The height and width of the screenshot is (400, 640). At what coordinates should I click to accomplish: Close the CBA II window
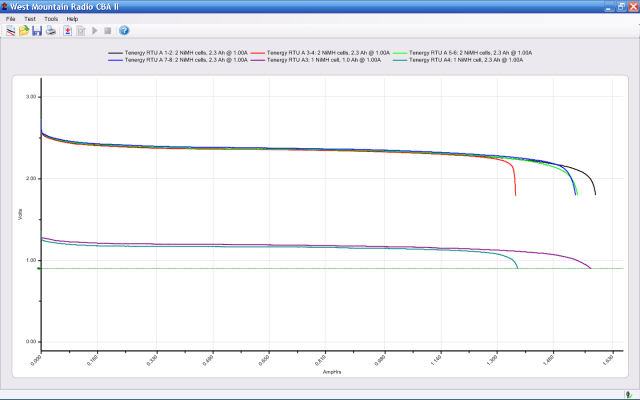(x=633, y=7)
